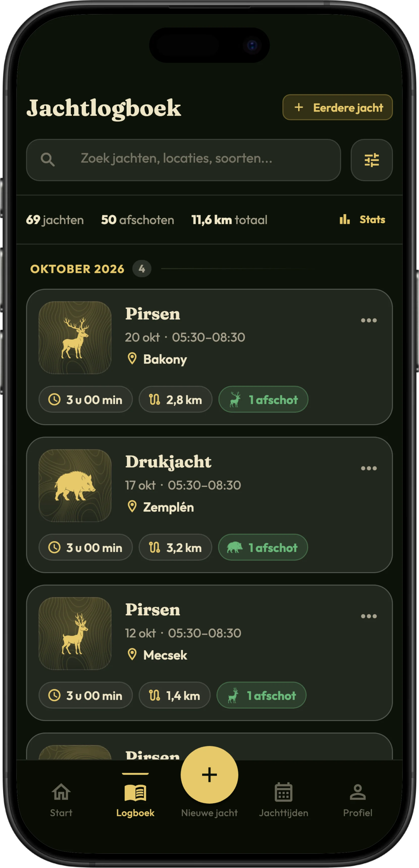Viewport: 419px width, 868px height.
Task: Open the deer thumbnail of Bakony hunt
Action: 75,338
